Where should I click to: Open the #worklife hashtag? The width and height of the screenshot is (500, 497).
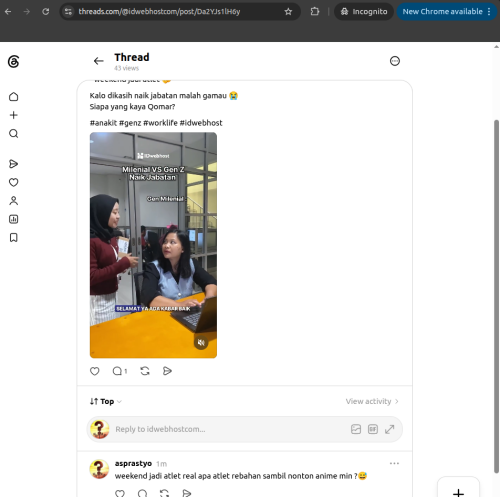[x=160, y=123]
